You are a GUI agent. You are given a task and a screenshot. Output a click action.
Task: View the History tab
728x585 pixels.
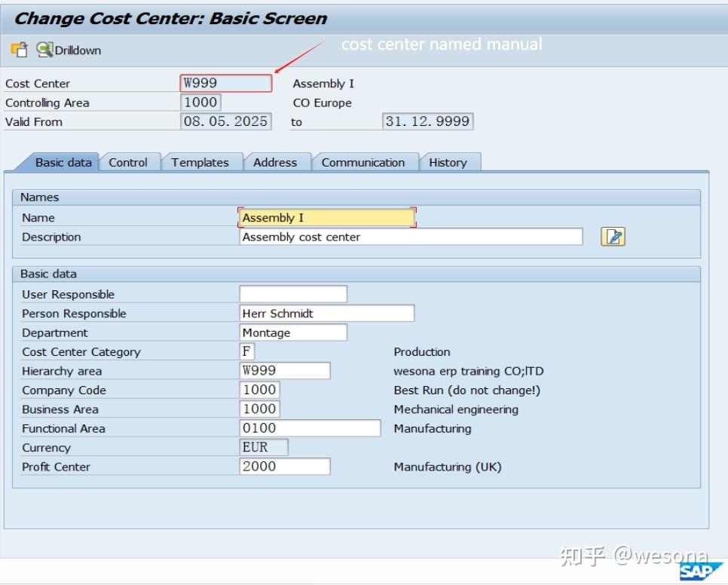(448, 163)
